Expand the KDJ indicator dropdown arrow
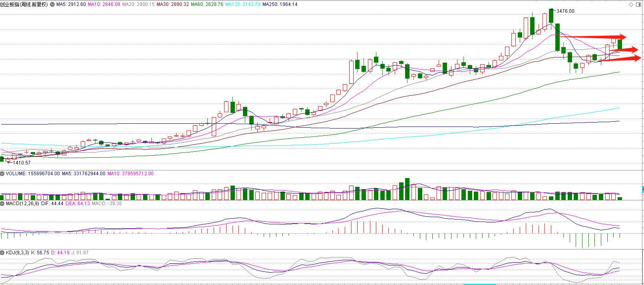Viewport: 644px width, 285px height. click(2, 253)
